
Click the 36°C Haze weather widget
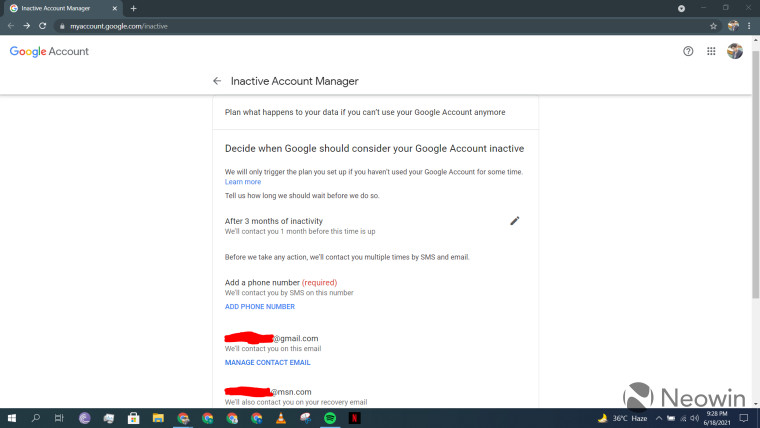click(x=622, y=418)
